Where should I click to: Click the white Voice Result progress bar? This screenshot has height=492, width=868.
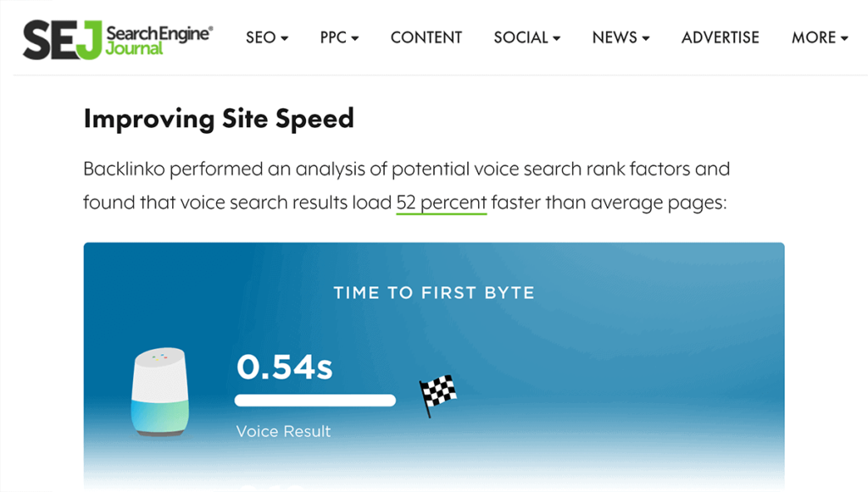(315, 400)
